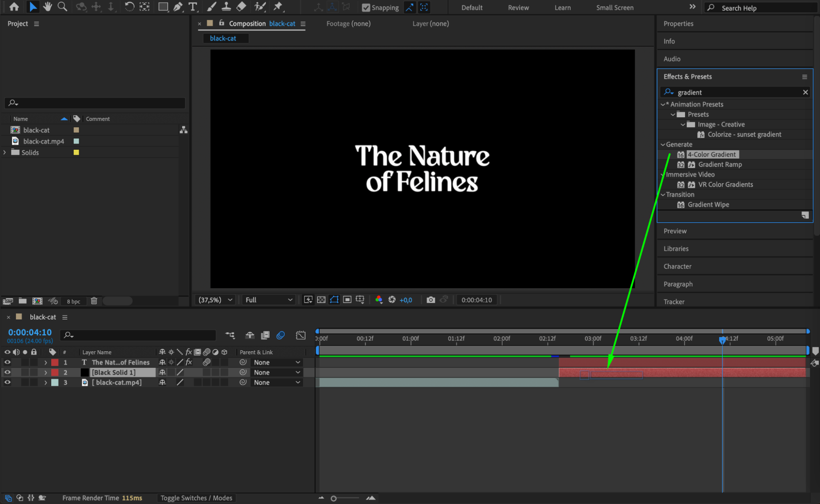Click the timeline current time 0:00:04:10
820x504 pixels.
point(30,332)
